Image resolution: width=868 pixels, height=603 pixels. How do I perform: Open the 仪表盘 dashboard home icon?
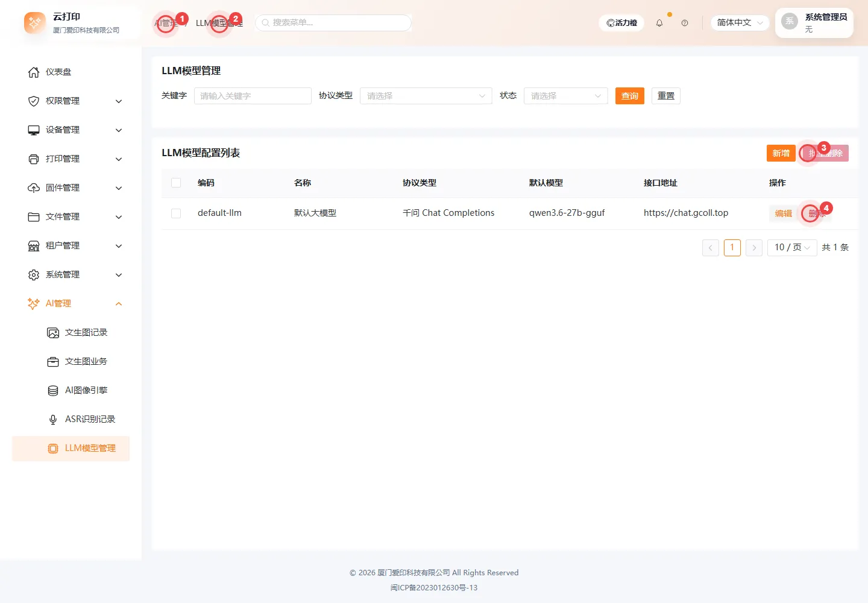pos(34,72)
